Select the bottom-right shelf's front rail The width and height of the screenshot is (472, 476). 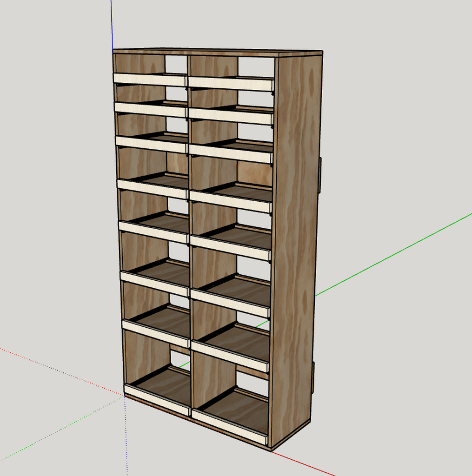[x=230, y=427]
